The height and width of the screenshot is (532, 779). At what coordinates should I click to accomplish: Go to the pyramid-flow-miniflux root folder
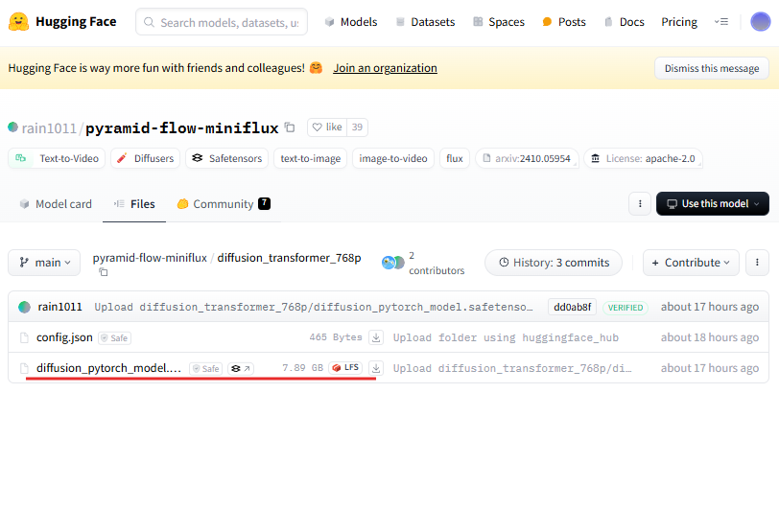(x=150, y=258)
